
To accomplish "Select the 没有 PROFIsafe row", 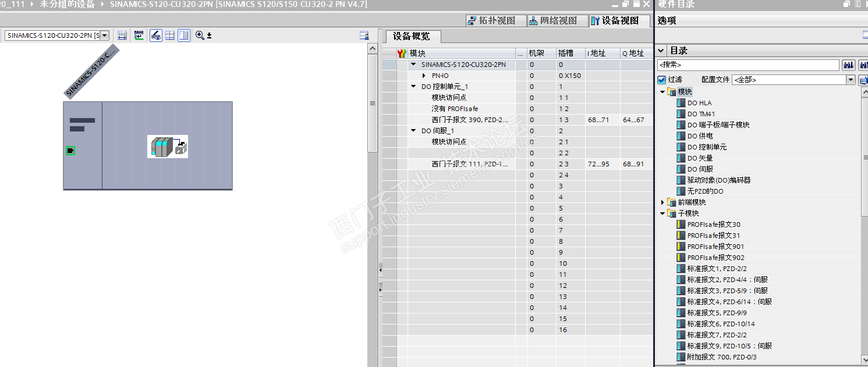I will [518, 109].
